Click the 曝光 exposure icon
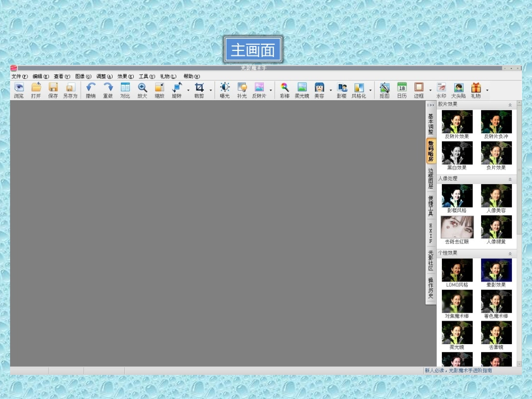 coord(225,90)
